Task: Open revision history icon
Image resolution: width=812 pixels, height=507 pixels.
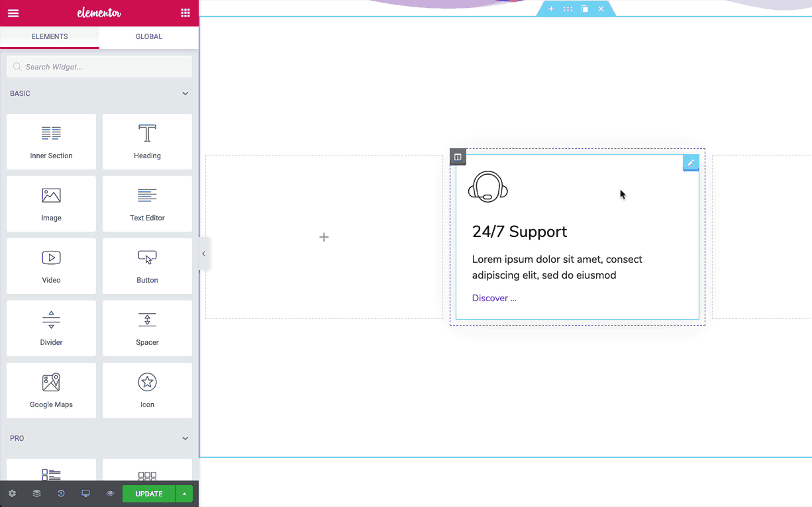Action: (x=61, y=494)
